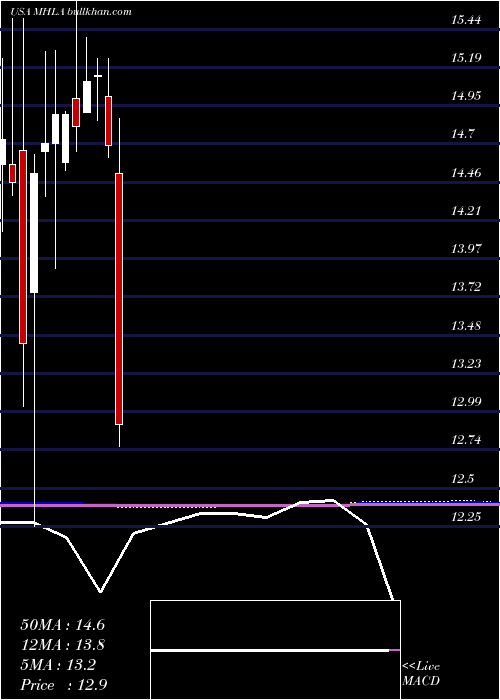Click the 14.21 price axis label
Viewport: 500px width, 700px height.
pyautogui.click(x=466, y=210)
